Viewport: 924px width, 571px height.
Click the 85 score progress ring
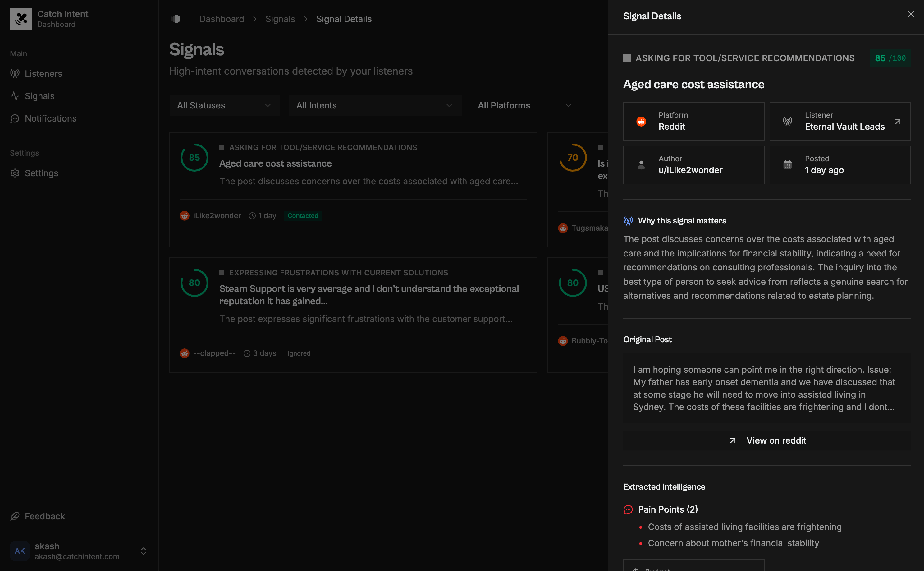pos(194,158)
